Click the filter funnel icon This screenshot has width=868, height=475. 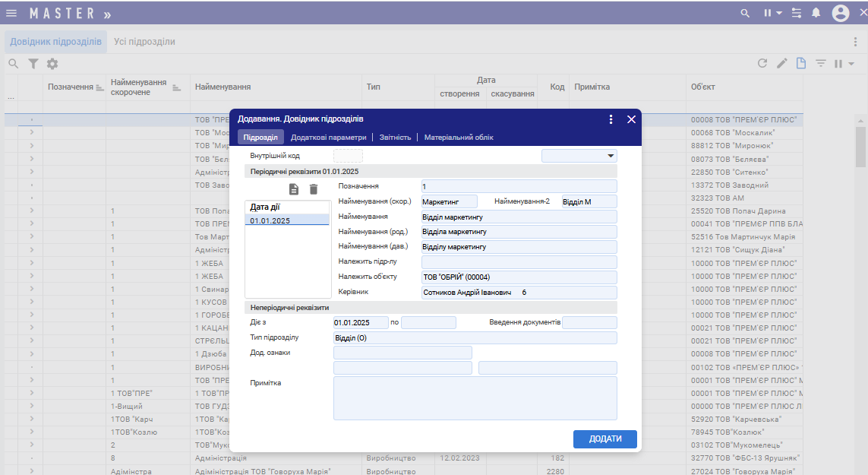coord(33,64)
